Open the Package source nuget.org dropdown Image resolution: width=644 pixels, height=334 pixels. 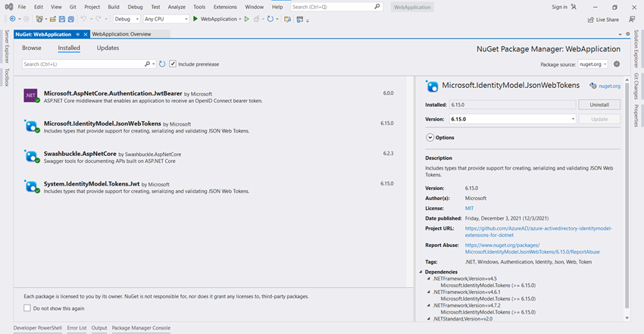pyautogui.click(x=592, y=64)
